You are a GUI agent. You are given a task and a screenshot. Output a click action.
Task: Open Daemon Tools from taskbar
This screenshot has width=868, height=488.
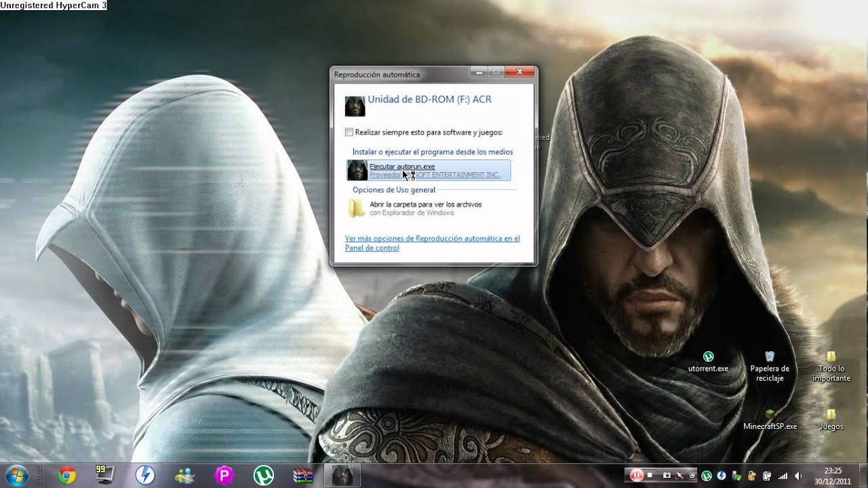tap(144, 476)
